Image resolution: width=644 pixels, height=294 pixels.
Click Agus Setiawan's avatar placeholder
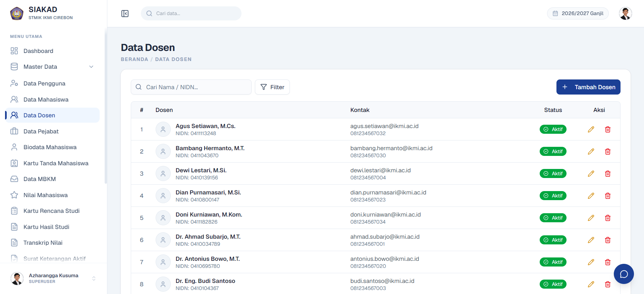point(163,129)
